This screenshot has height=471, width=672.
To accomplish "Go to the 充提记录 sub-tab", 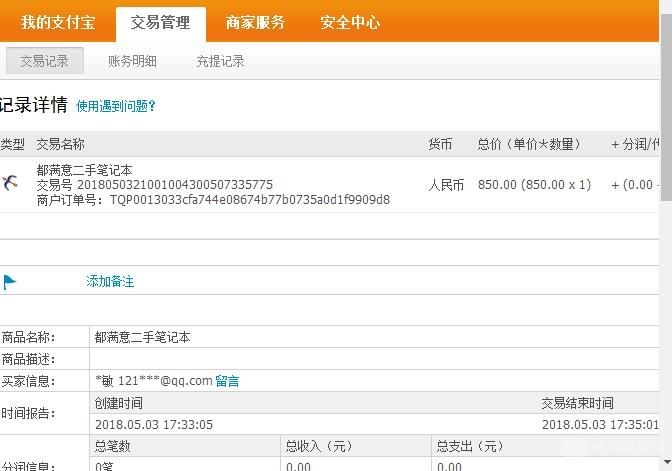I will tap(220, 61).
